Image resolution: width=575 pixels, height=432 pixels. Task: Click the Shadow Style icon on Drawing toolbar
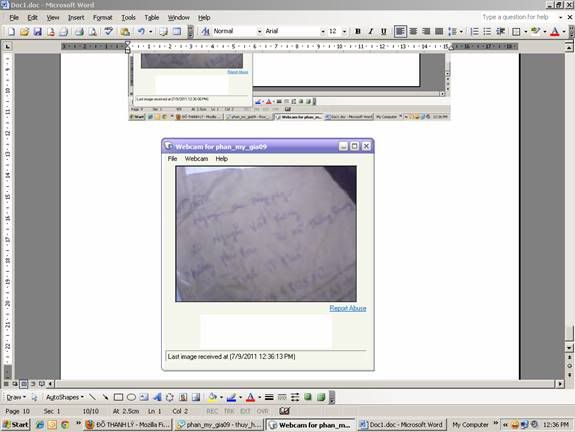308,397
